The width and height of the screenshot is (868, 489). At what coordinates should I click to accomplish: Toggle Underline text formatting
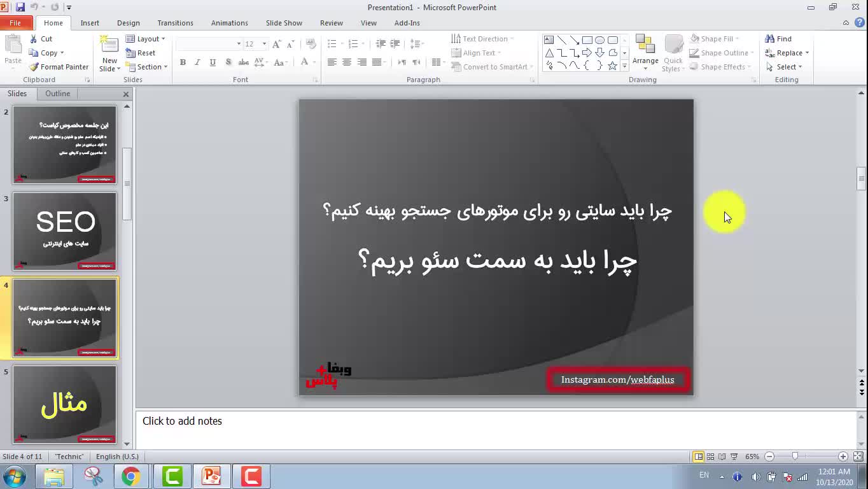[213, 62]
